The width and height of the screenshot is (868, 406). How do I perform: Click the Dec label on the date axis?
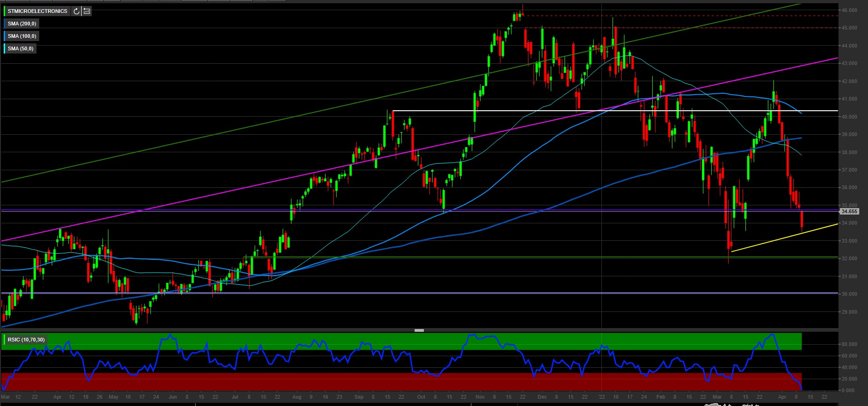542,397
